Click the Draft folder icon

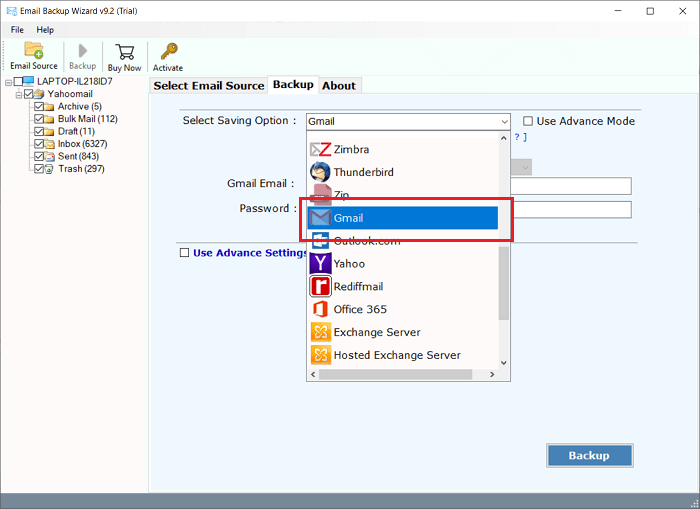click(x=50, y=132)
